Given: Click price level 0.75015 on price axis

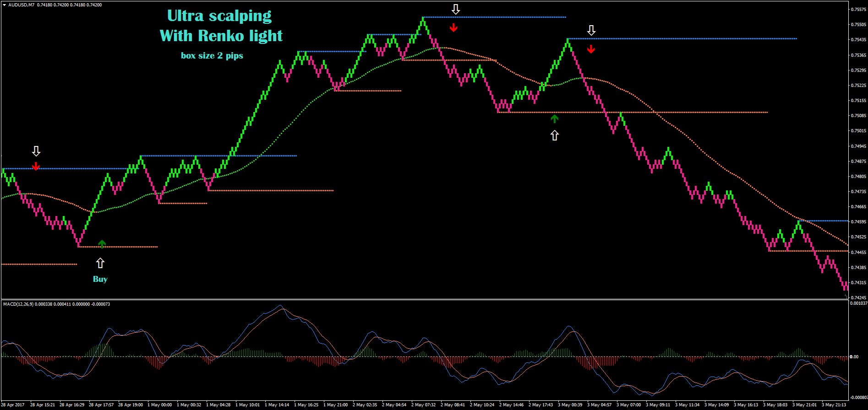Looking at the screenshot, I should [x=859, y=131].
